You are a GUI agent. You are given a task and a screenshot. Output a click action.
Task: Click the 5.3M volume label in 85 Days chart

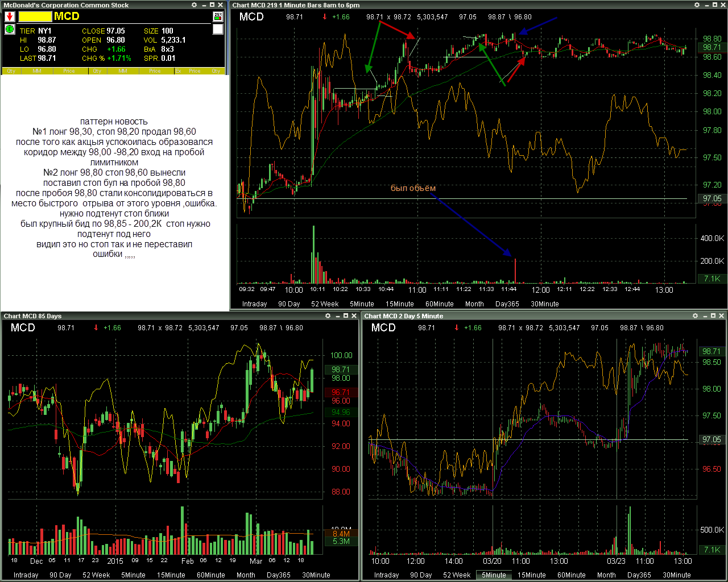click(x=341, y=542)
